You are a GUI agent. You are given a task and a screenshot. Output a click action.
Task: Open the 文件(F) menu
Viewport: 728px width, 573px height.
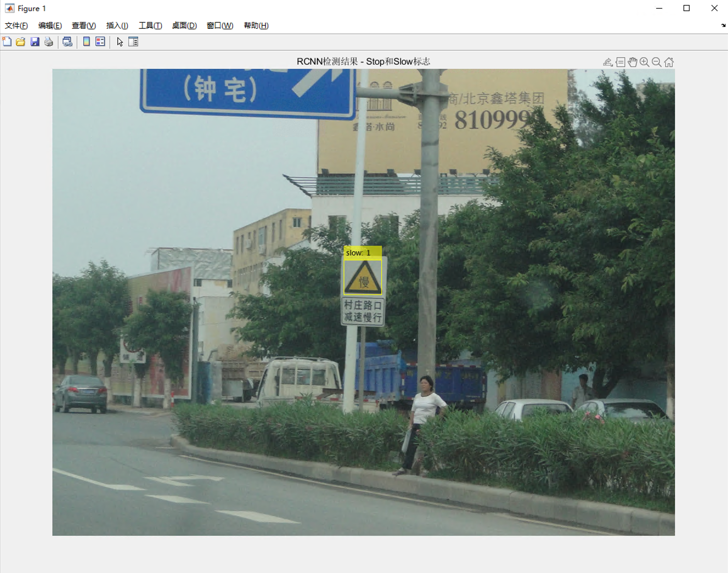pyautogui.click(x=16, y=26)
